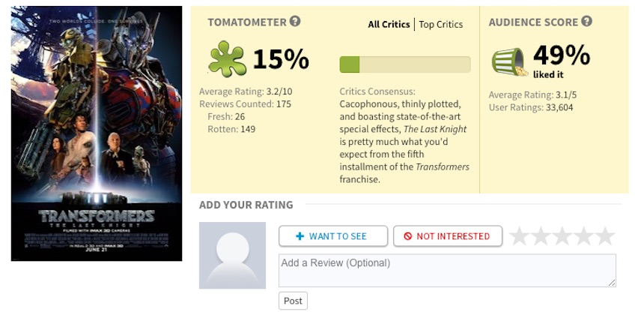The image size is (644, 315).
Task: Rate the movie three stars
Action: click(562, 236)
